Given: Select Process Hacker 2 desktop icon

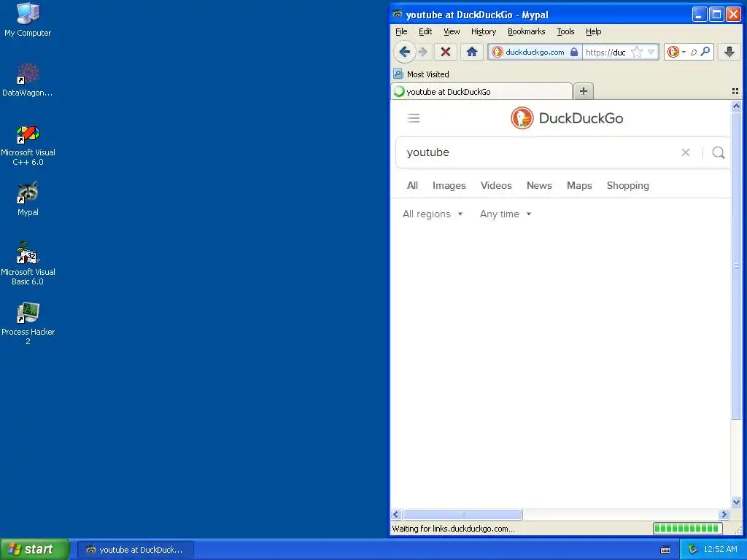Looking at the screenshot, I should coord(28,324).
